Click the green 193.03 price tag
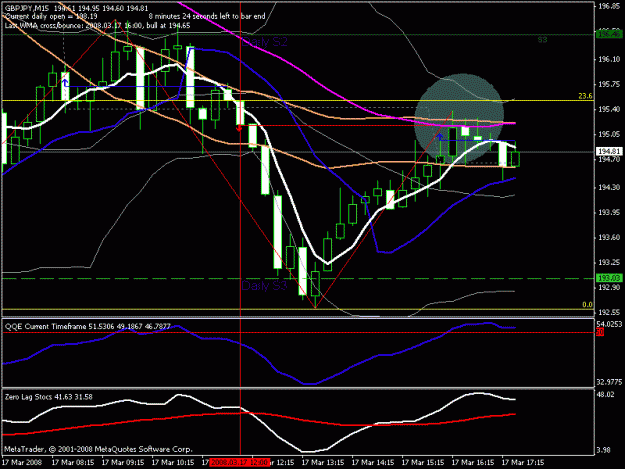Viewport: 625px width, 469px height. [609, 278]
